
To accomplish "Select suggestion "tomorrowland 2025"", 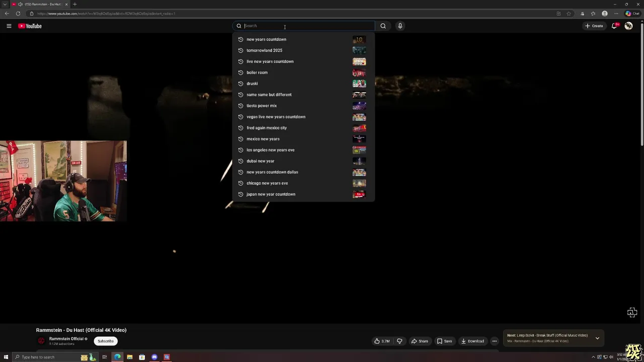I will coord(303,50).
